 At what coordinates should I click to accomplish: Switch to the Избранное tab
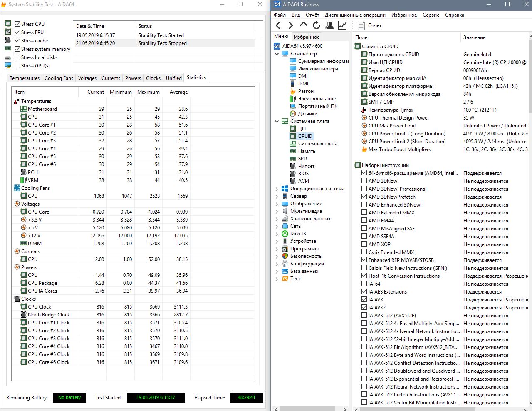click(307, 37)
